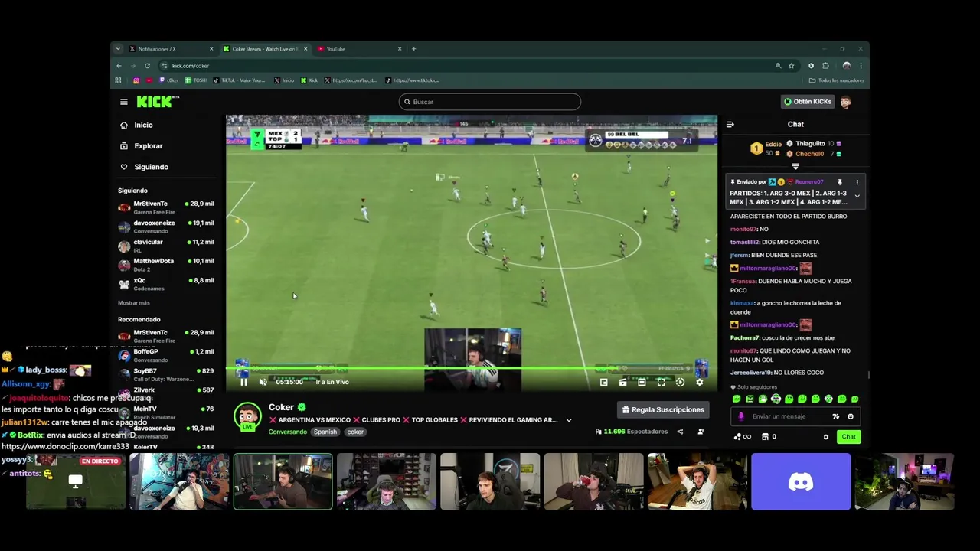Click Regala Suscripciones button
This screenshot has width=980, height=551.
pyautogui.click(x=663, y=409)
